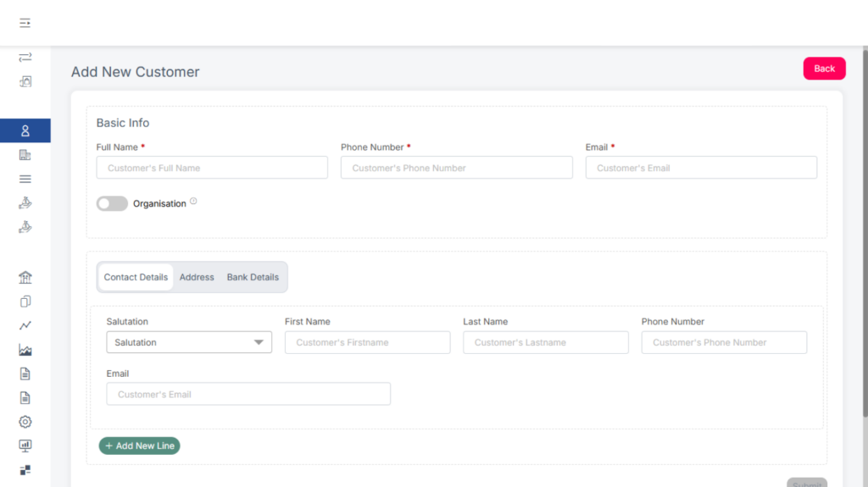Open the line chart sidebar icon
868x487 pixels.
[x=25, y=325]
